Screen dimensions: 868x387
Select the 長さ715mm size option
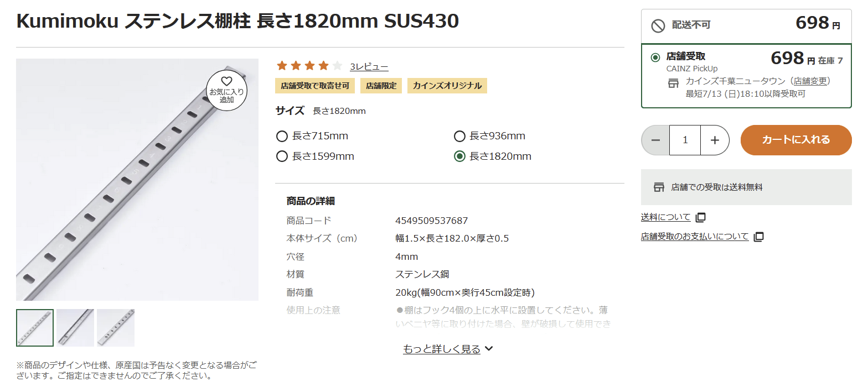tap(282, 136)
